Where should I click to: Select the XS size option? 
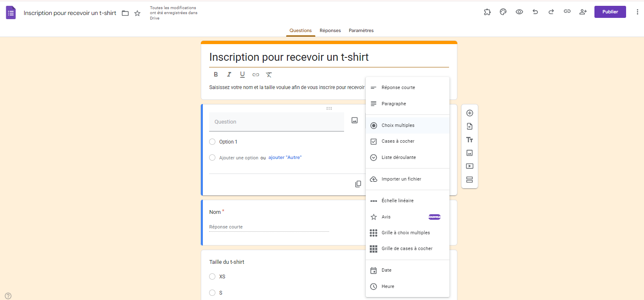point(212,276)
